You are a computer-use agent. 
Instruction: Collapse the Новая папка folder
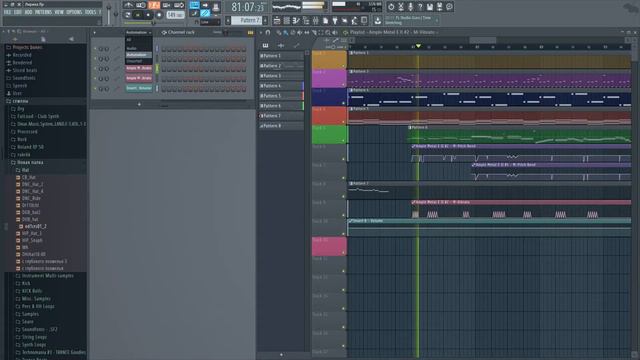pos(30,162)
